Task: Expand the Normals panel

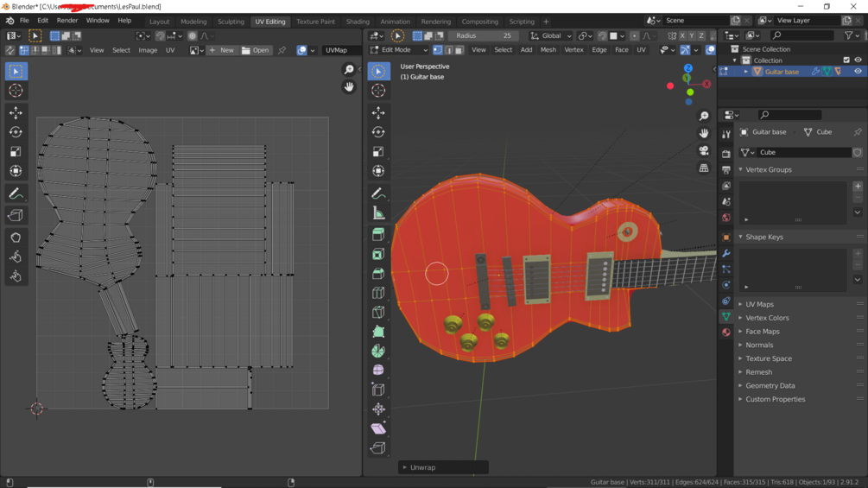Action: point(759,345)
